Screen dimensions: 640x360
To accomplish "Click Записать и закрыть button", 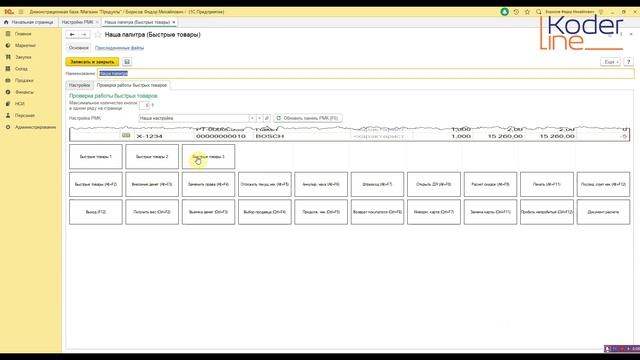I will 92,62.
